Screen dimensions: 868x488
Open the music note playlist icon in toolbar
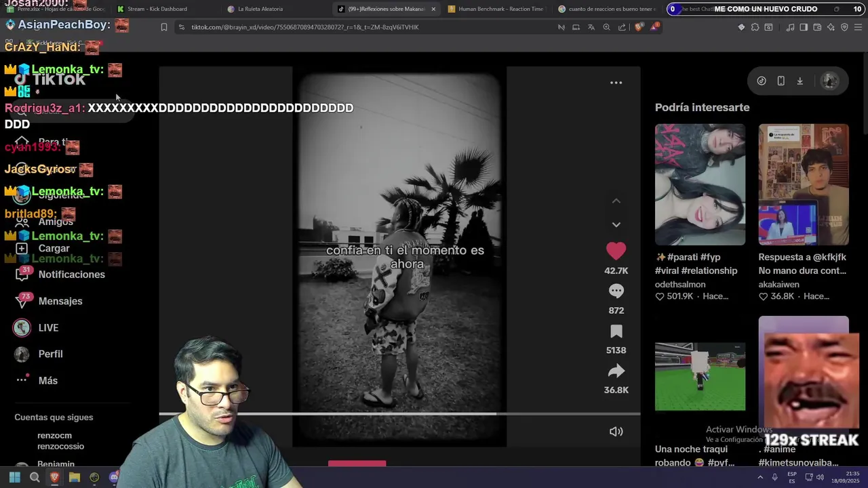click(790, 27)
